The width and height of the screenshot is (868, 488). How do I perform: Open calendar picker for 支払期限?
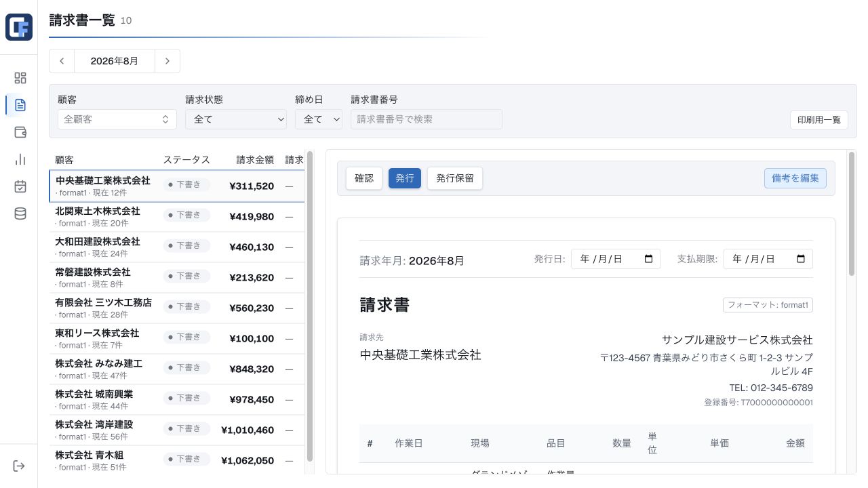[x=801, y=259]
